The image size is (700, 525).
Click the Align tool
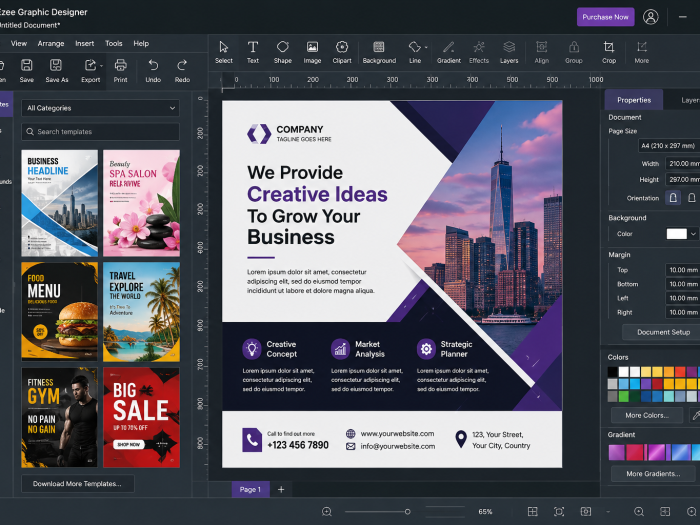point(542,52)
